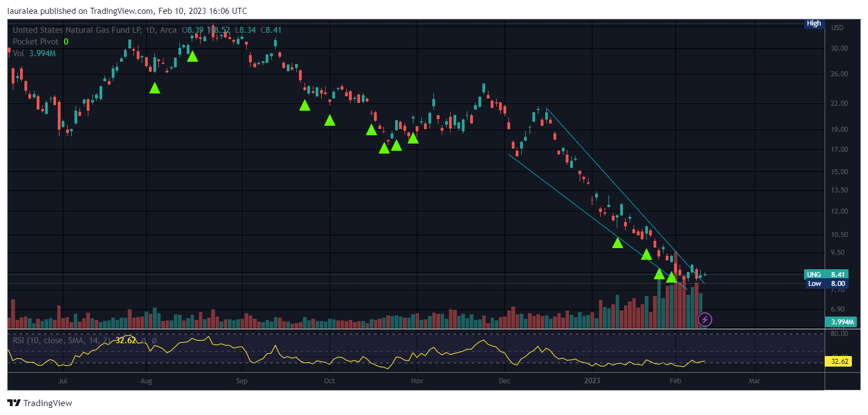The height and width of the screenshot is (415, 868).
Task: Click the UNG 8.41 price tag
Action: click(826, 274)
